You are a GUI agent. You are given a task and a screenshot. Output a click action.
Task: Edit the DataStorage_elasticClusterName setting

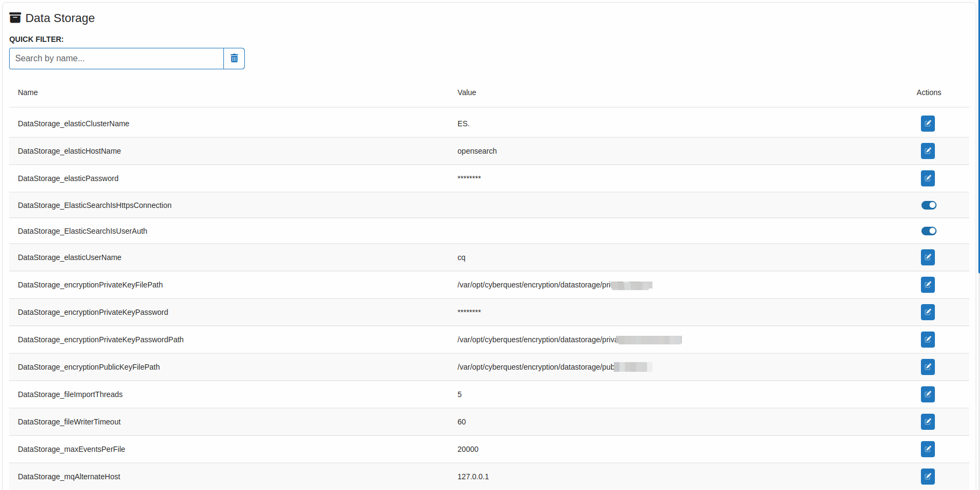[927, 124]
